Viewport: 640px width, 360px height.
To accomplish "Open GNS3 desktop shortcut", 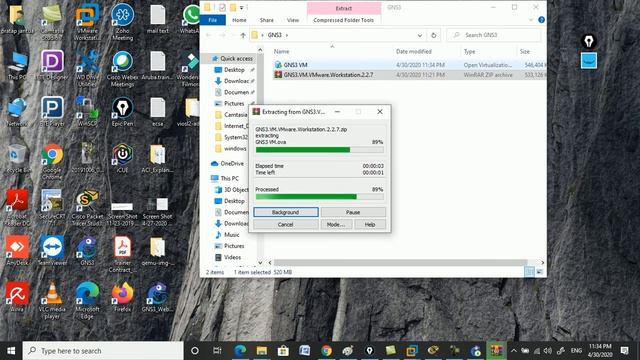I will click(x=87, y=251).
